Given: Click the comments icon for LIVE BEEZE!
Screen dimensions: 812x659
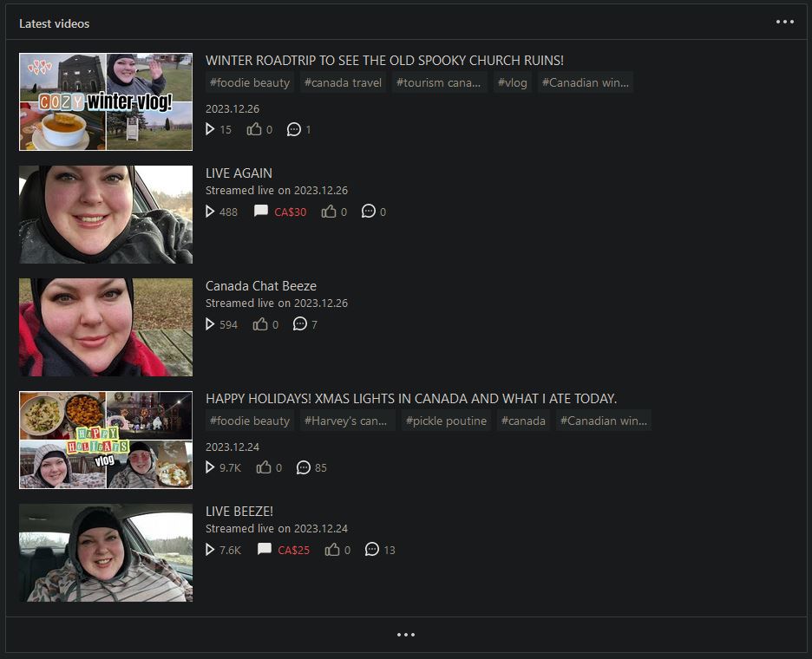Looking at the screenshot, I should [x=372, y=549].
